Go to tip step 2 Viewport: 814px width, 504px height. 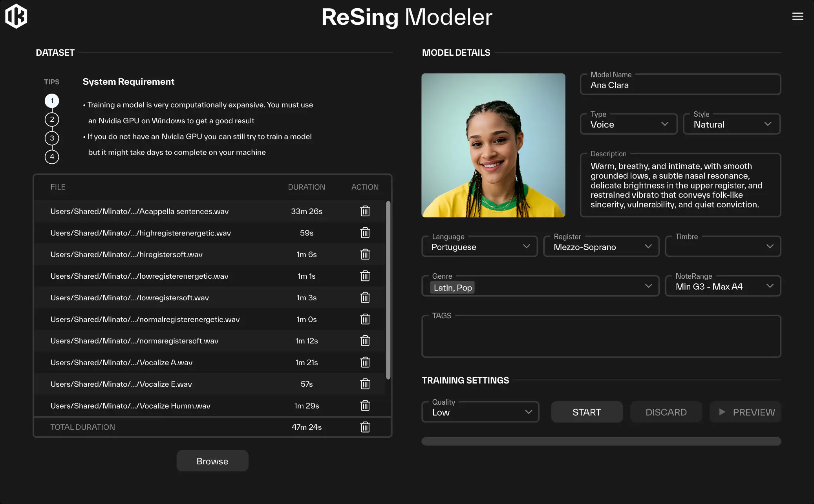point(52,119)
